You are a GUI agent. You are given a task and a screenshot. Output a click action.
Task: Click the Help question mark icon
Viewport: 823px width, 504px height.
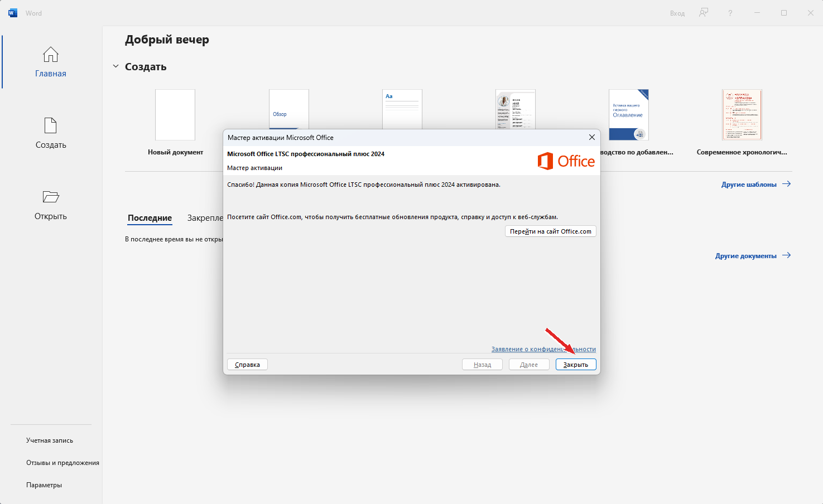730,13
